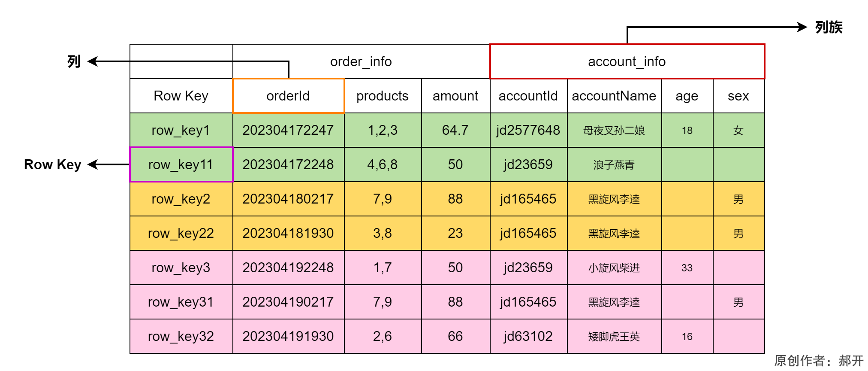
Task: Click products value 3,8
Action: (383, 233)
